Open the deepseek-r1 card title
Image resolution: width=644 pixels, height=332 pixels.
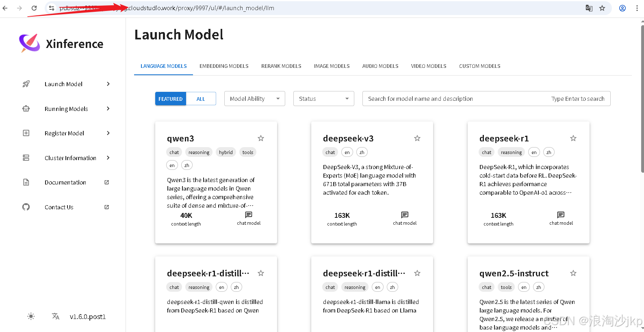(x=504, y=139)
